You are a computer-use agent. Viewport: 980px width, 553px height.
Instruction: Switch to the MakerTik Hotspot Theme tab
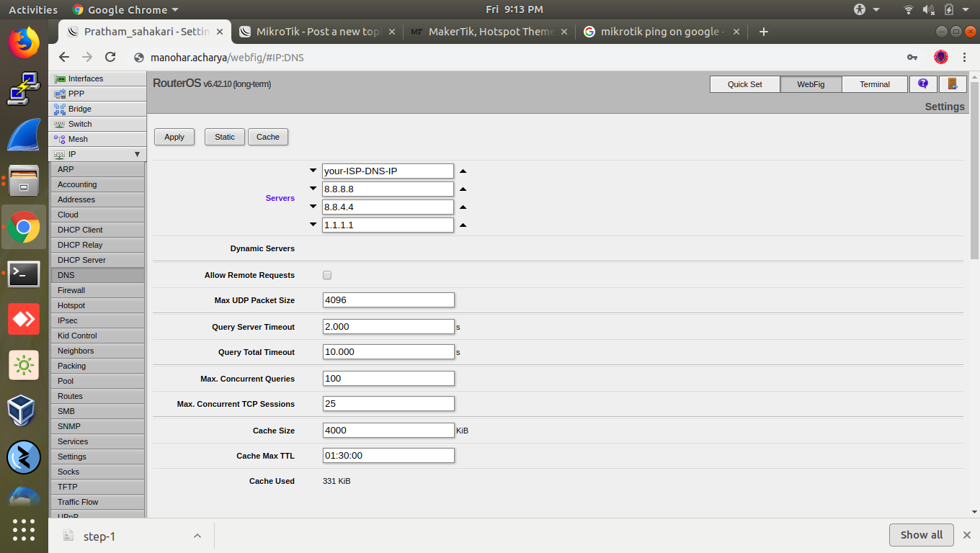click(x=489, y=32)
